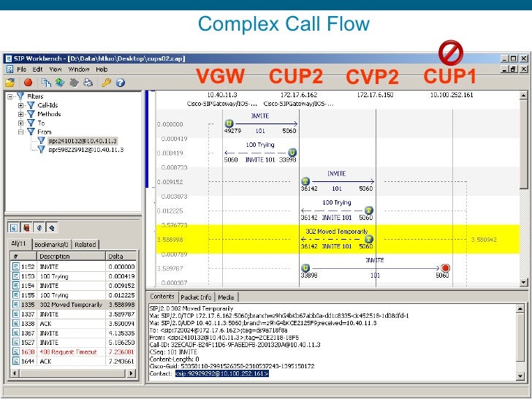Viewport: 532px width, 399px height.
Task: Click the funnel icon beside Call-Ids
Action: [x=31, y=105]
